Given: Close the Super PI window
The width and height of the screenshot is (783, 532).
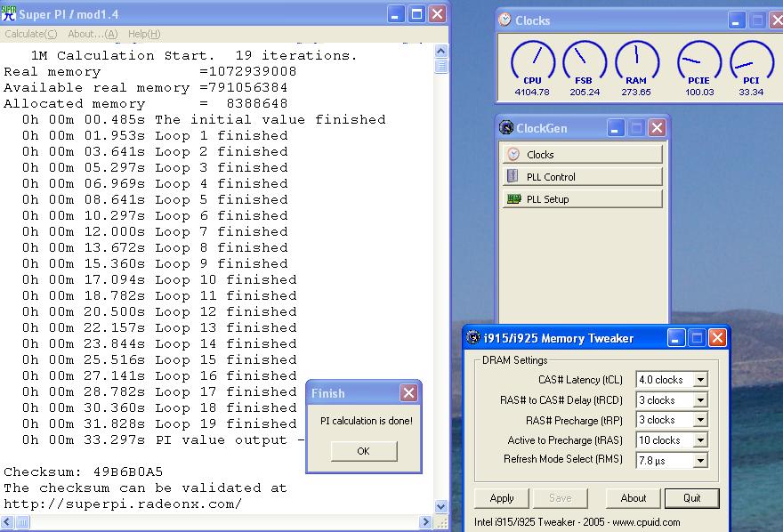Looking at the screenshot, I should coord(438,14).
